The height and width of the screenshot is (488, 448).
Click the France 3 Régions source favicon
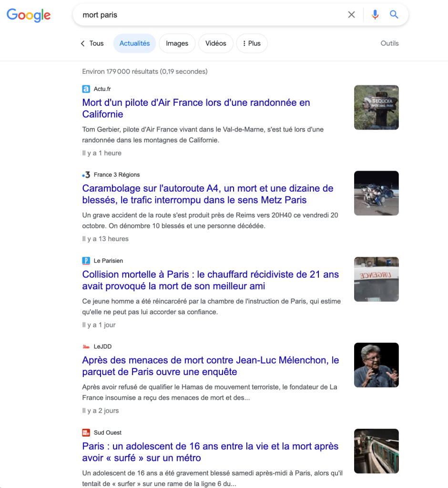86,175
